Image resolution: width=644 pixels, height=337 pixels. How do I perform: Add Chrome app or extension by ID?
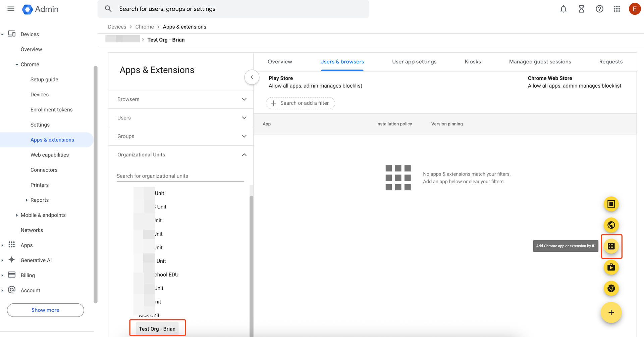611,246
